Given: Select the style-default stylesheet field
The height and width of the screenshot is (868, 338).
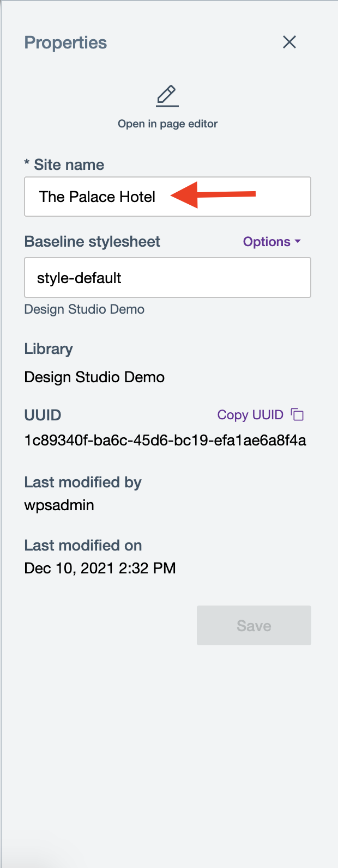Looking at the screenshot, I should [x=167, y=278].
